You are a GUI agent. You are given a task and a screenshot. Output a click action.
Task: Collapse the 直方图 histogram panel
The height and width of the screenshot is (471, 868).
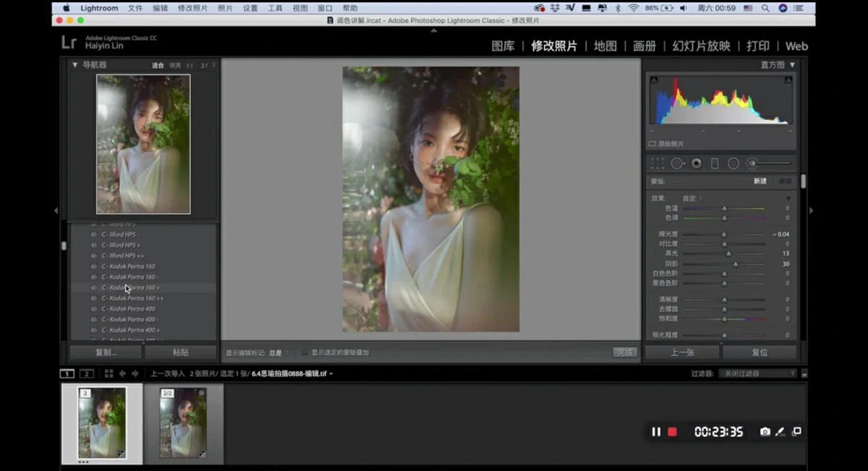[792, 64]
